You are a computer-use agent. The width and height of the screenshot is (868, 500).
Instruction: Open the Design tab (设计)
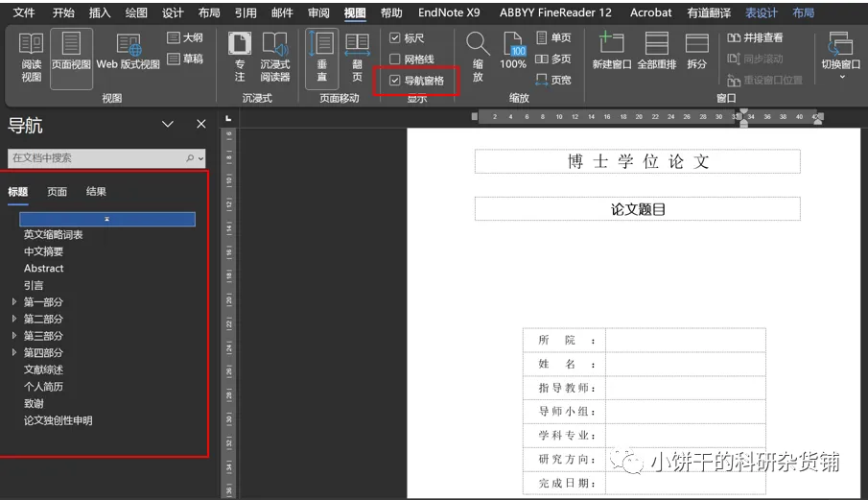pos(173,12)
